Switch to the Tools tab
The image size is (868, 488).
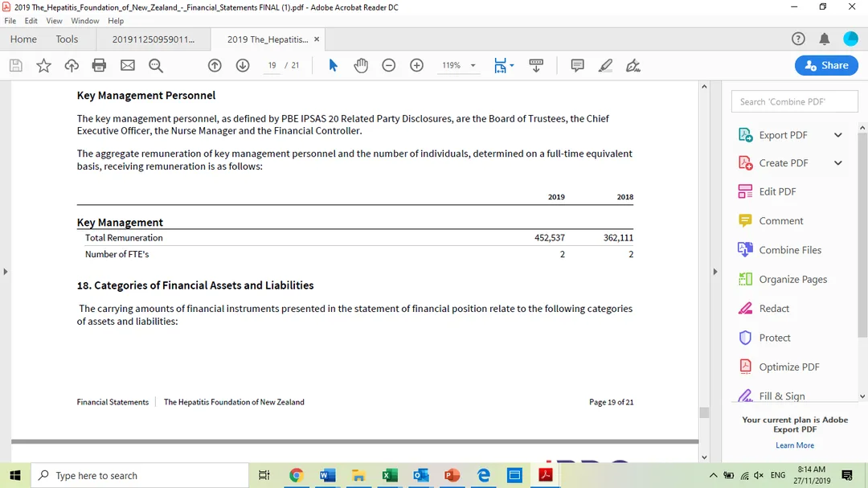point(67,39)
